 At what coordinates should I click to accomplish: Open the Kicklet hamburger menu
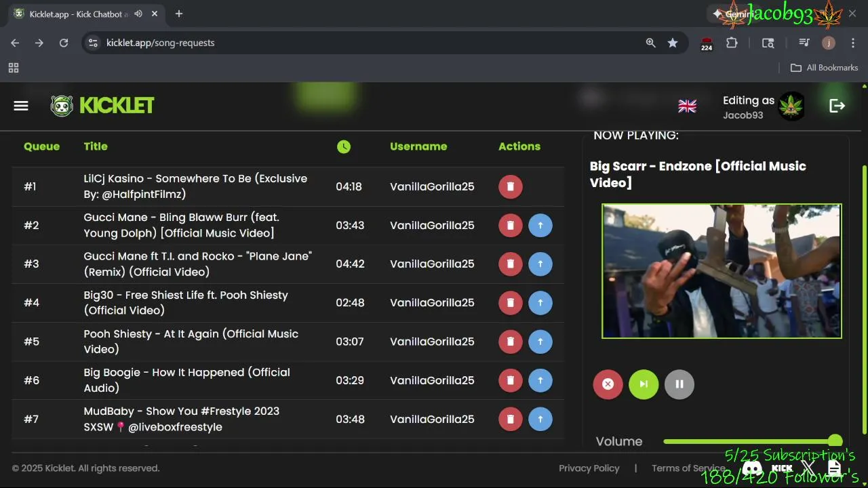pos(21,106)
